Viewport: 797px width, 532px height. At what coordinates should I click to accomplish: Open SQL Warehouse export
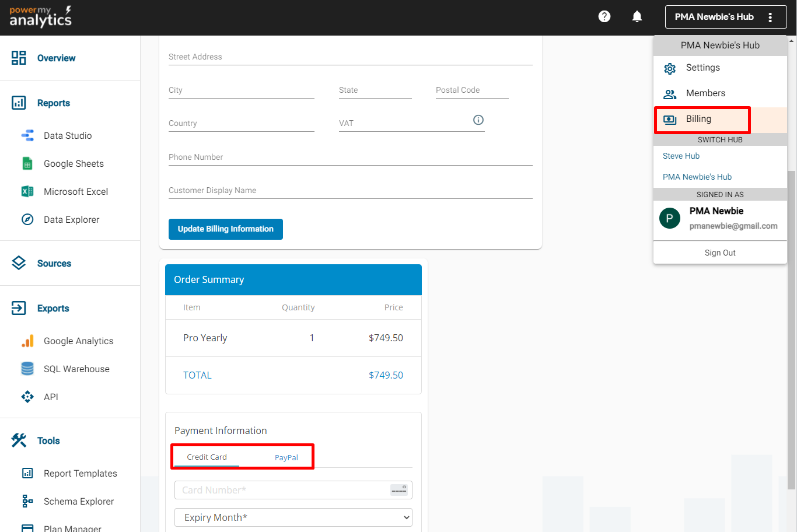click(x=76, y=369)
